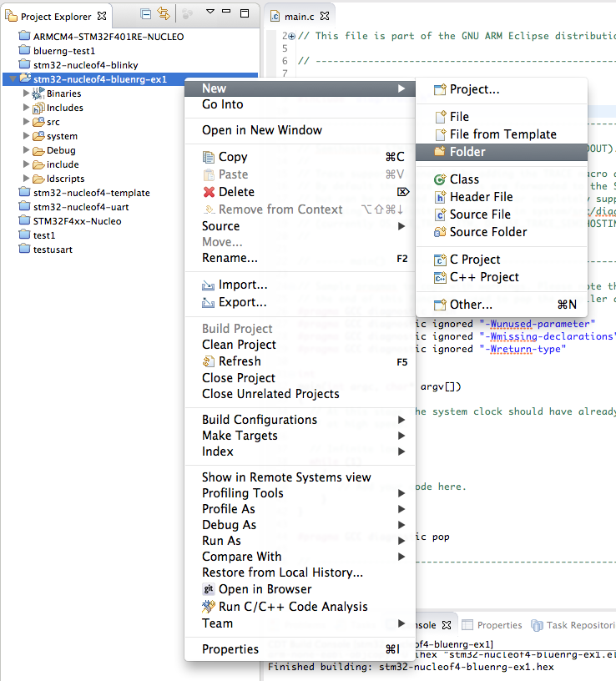Collapse the stm32-nucleof4-bluenrg-ex1 project
This screenshot has width=616, height=681.
coord(13,79)
